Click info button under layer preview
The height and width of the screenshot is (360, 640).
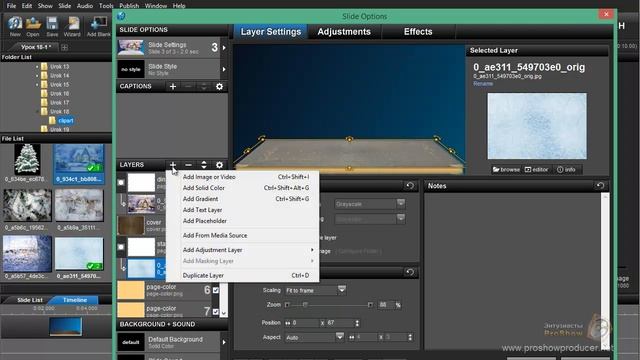click(567, 169)
